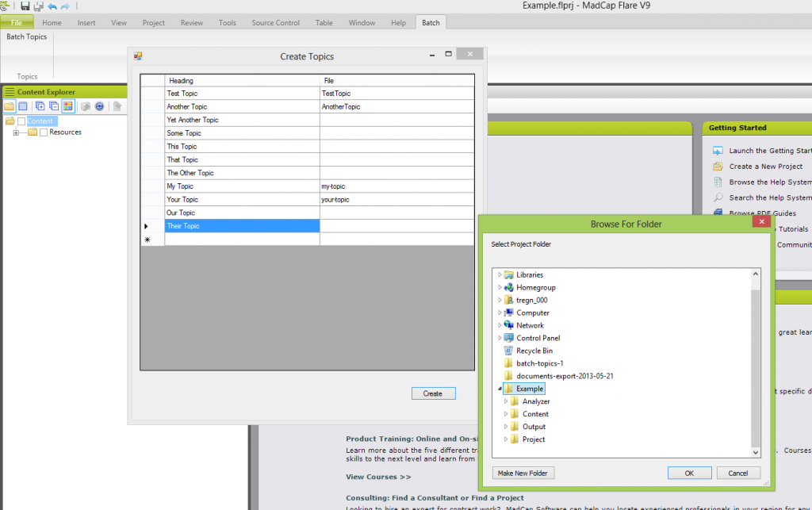This screenshot has width=812, height=510.
Task: Expand the Resources node with the plus sign
Action: pos(16,132)
